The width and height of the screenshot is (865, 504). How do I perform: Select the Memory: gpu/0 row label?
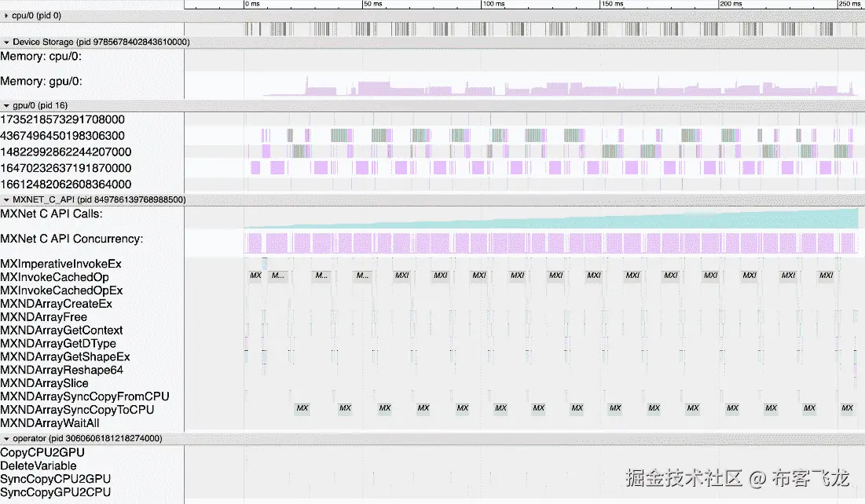point(47,81)
